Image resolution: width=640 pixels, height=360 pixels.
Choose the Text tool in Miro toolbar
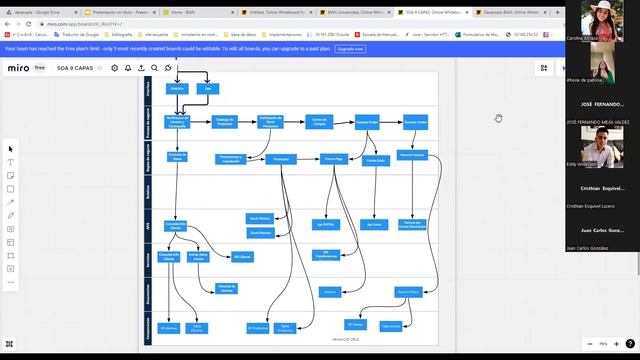[11, 162]
